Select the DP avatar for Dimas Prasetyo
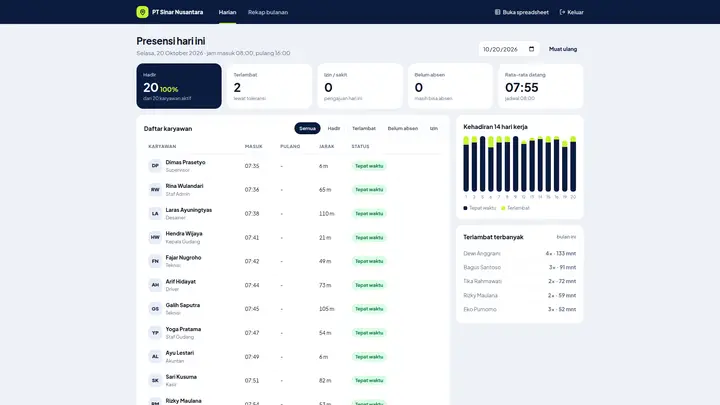The image size is (720, 405). (x=155, y=166)
